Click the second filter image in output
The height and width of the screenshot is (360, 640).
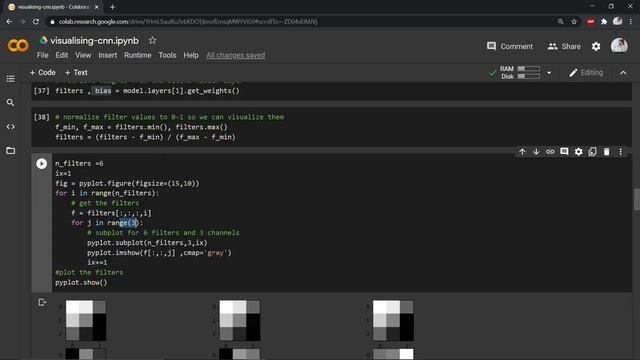[240, 320]
